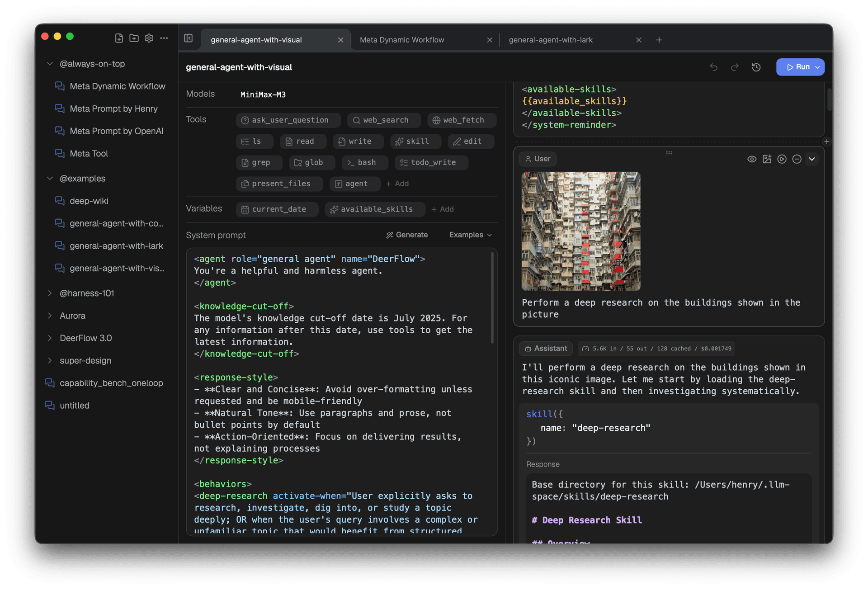This screenshot has height=590, width=868.
Task: Select the grep tool chip
Action: click(259, 163)
